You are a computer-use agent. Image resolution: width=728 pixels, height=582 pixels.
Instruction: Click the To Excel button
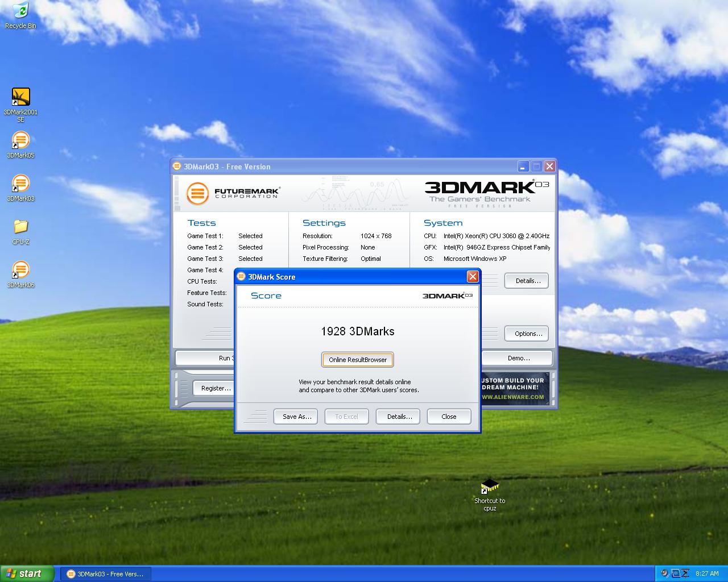pyautogui.click(x=346, y=417)
